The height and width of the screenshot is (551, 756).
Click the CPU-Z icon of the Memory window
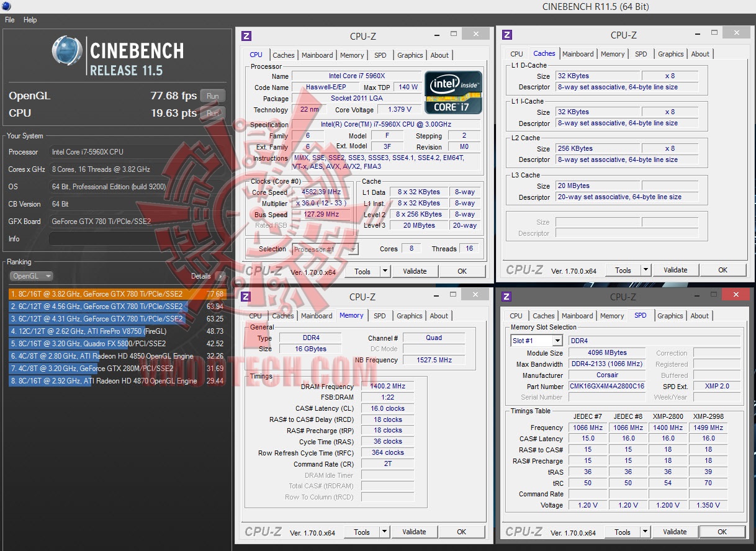tap(246, 297)
